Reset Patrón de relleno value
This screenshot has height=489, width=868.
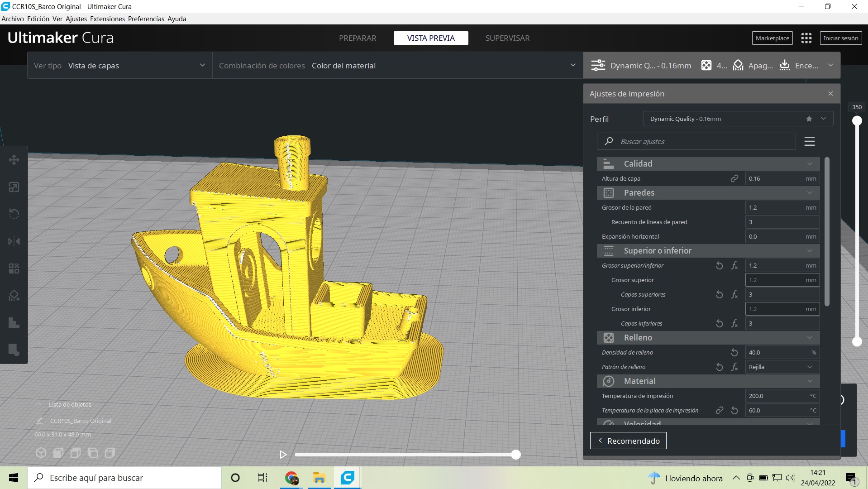point(720,367)
